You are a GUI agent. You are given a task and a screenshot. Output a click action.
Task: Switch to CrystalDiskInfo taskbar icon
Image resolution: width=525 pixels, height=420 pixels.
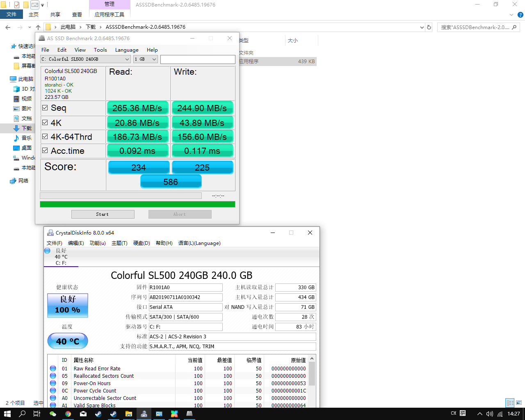coord(144,414)
